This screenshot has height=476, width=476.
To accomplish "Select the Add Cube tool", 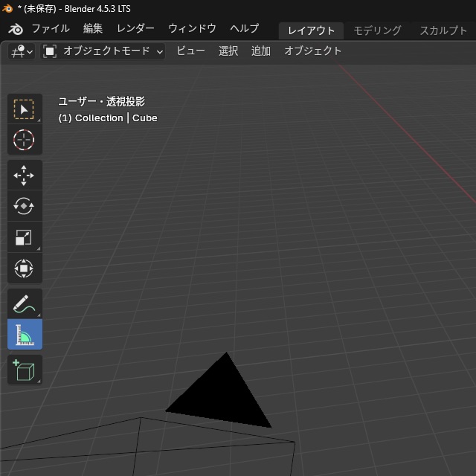I will pyautogui.click(x=25, y=370).
